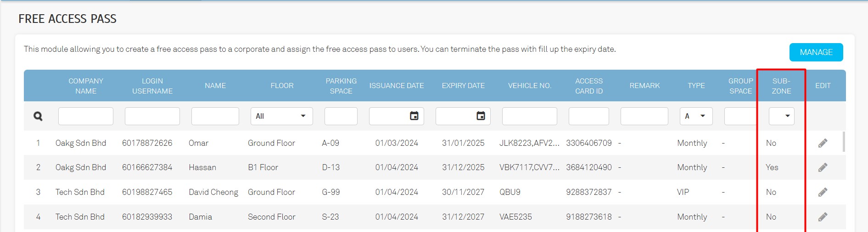Click the edit pencil for Omar's row

pos(823,143)
